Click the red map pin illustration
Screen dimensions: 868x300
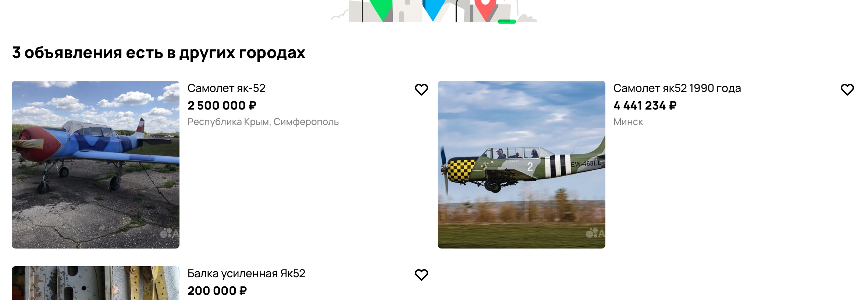(485, 9)
